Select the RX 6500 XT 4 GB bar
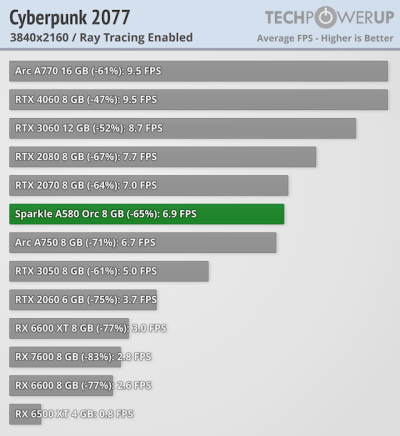Screen dimensions: 400x436 pos(25,414)
